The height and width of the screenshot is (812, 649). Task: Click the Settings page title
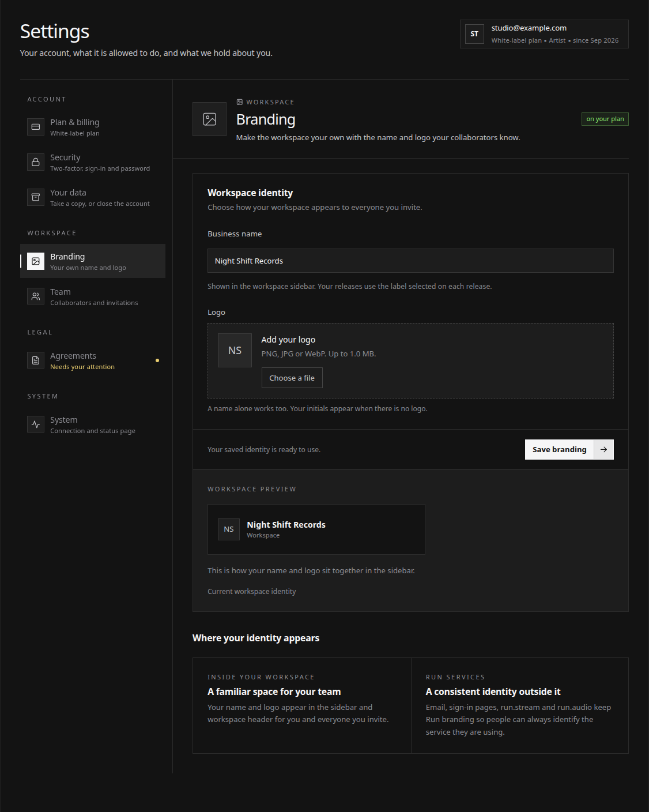click(x=55, y=31)
